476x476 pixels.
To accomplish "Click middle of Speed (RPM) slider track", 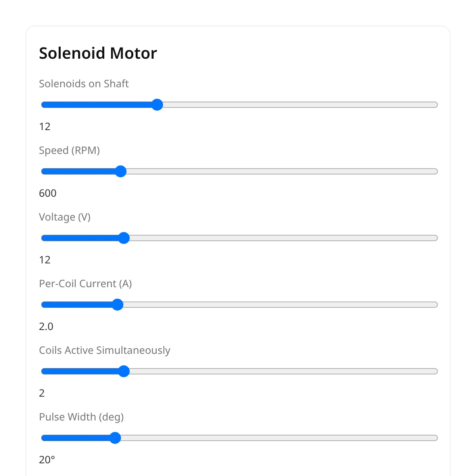I will pos(240,171).
